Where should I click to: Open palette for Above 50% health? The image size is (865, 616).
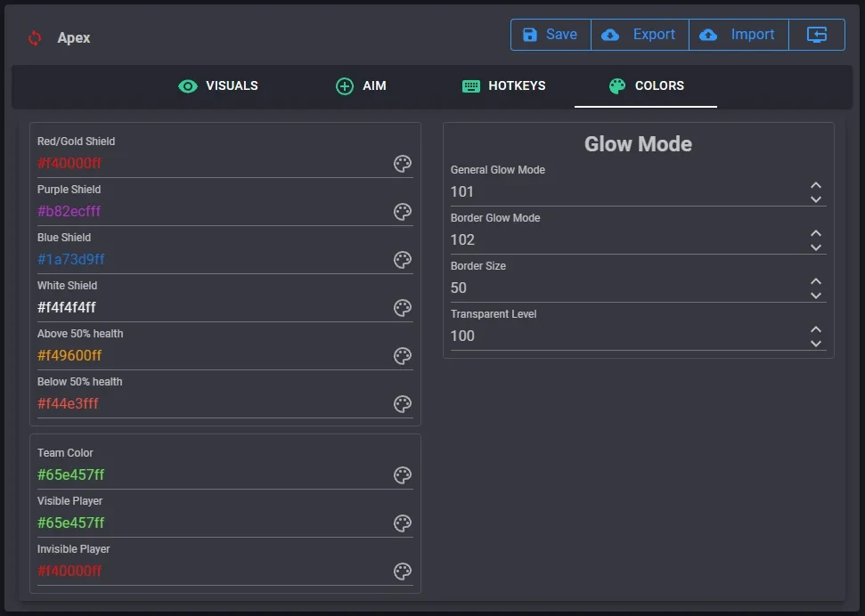(402, 355)
